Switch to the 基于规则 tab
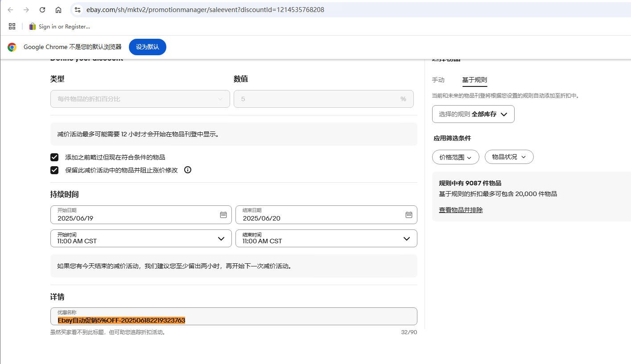The image size is (631, 364). click(474, 80)
